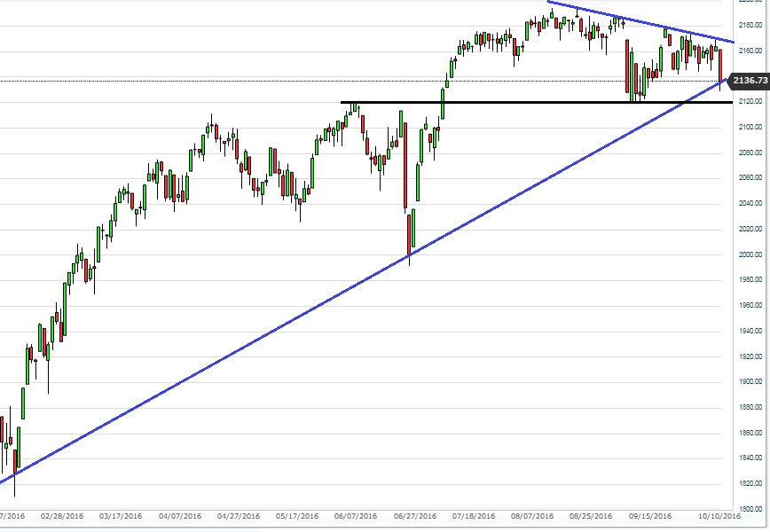770x532 pixels.
Task: Click the 06/27/2016 date axis label
Action: pos(415,516)
